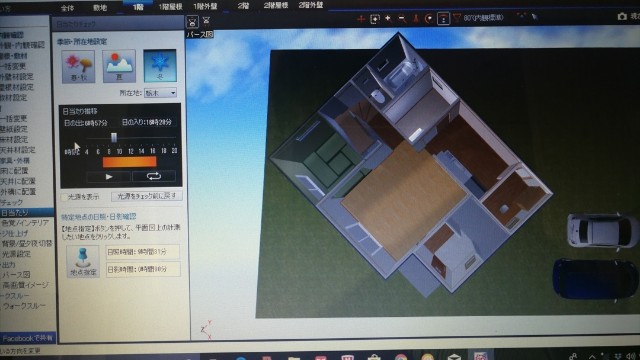The height and width of the screenshot is (360, 640).
Task: Click the second view-mode icon beside the perspective icon
Action: click(x=207, y=20)
